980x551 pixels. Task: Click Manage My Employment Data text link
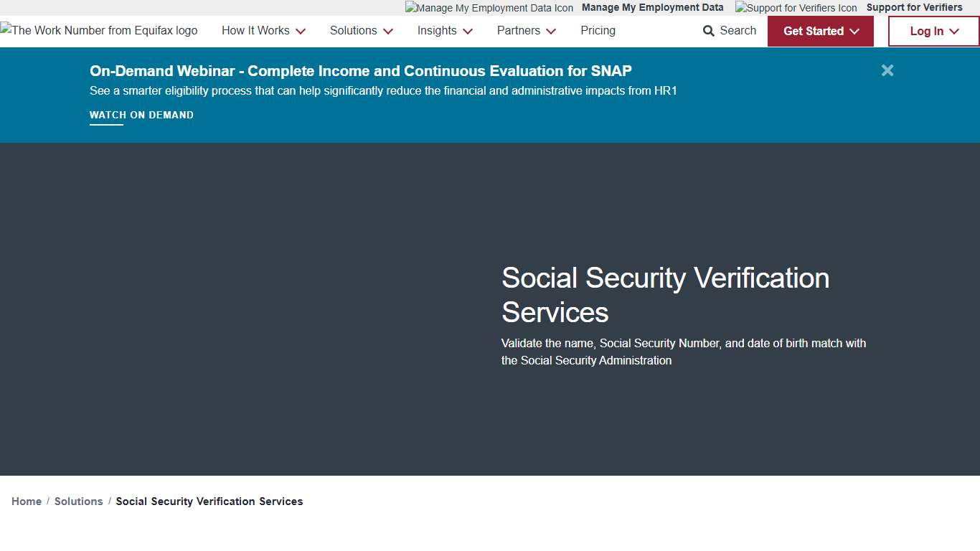point(652,8)
